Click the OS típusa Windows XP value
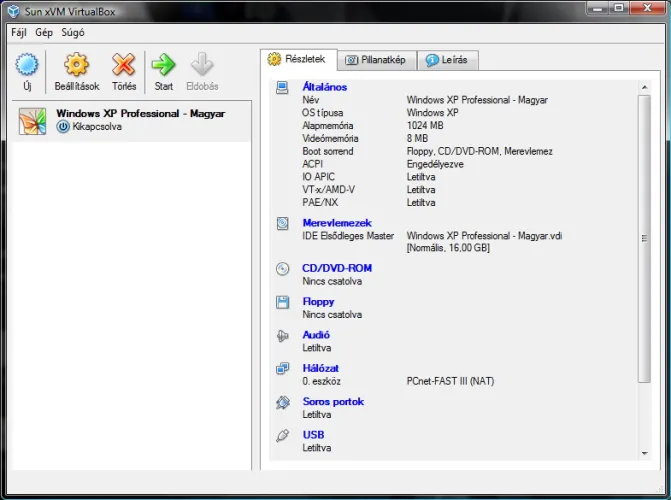Viewport: 671px width, 500px height. pyautogui.click(x=432, y=113)
